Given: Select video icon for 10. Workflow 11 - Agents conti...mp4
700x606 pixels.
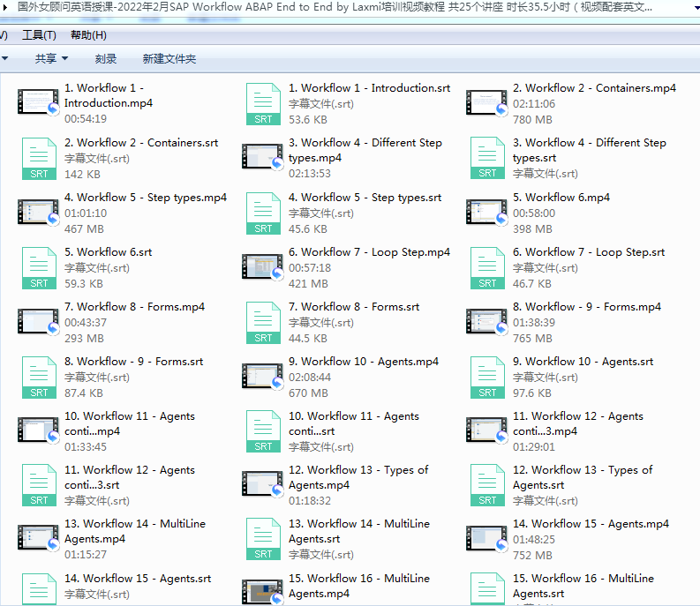Looking at the screenshot, I should point(38,430).
